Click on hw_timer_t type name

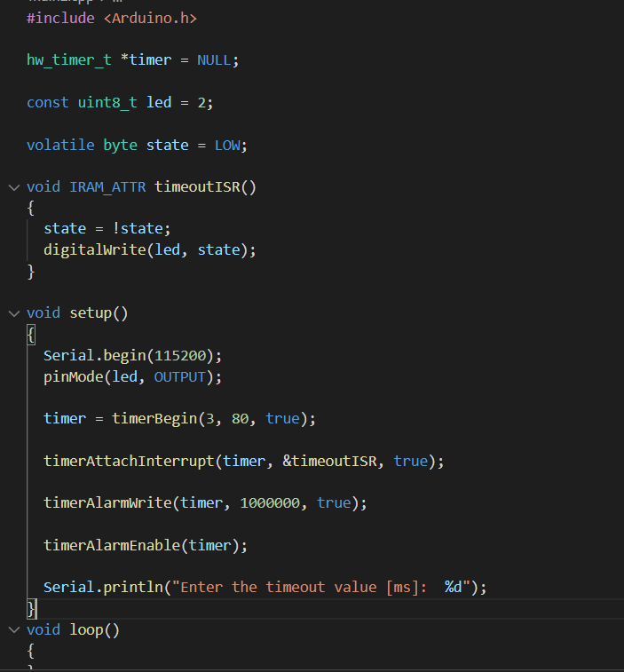[69, 60]
